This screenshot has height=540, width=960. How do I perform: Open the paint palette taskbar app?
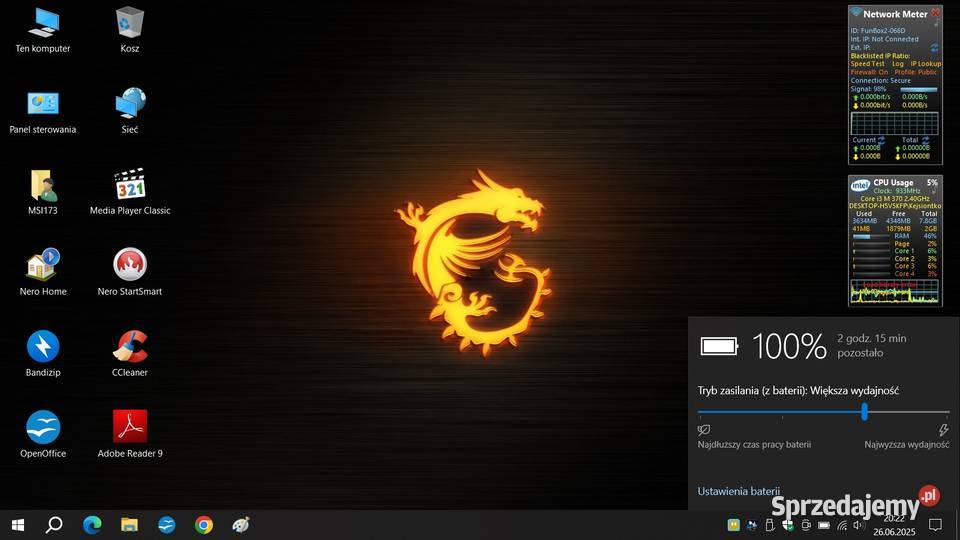pos(241,525)
